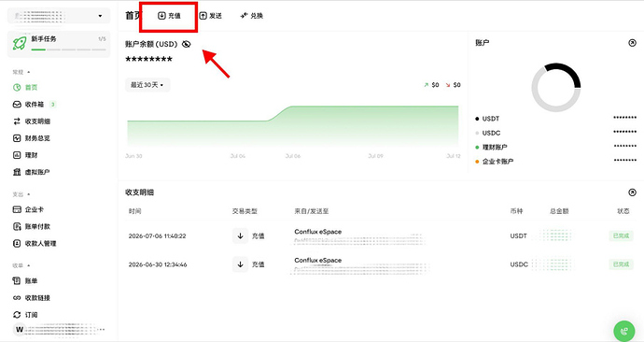This screenshot has height=342, width=644.
Task: Click the 已完成 status of USDT transaction
Action: coord(621,236)
